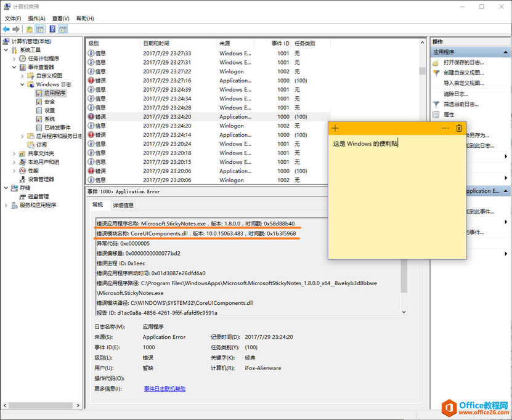Open the 事件日志联机帮助 link
The image size is (512, 420).
(x=165, y=389)
